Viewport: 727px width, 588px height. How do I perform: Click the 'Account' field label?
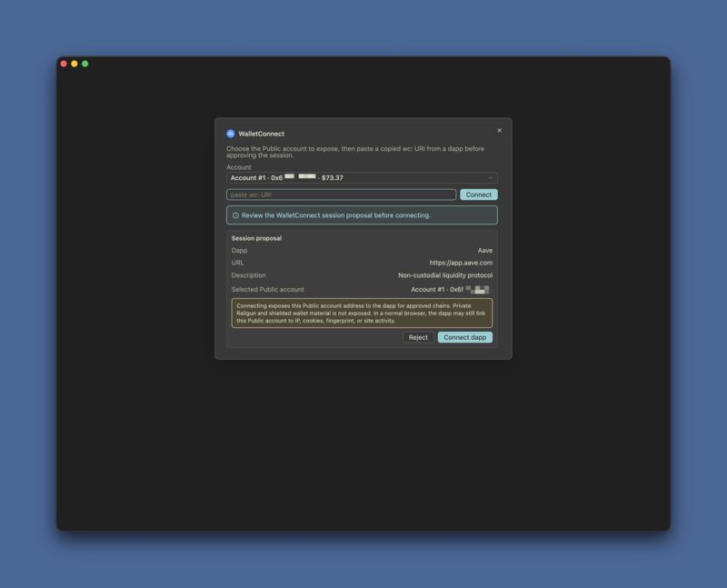click(239, 167)
